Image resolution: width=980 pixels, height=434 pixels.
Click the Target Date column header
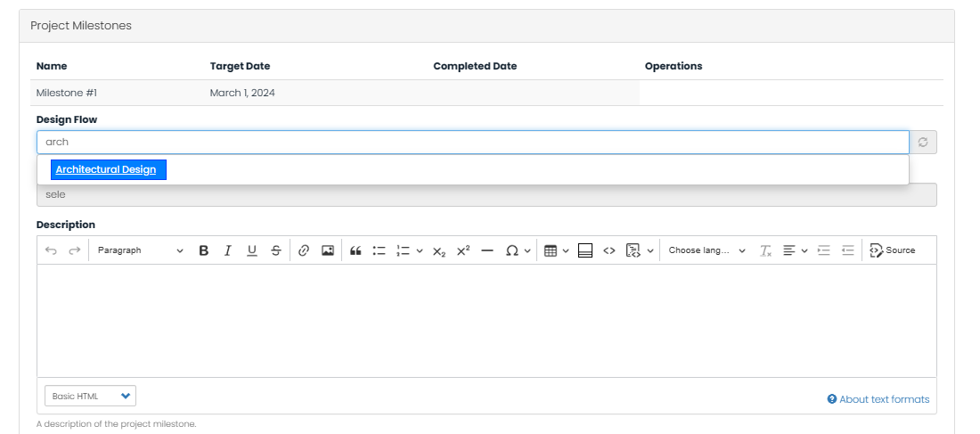pos(240,66)
